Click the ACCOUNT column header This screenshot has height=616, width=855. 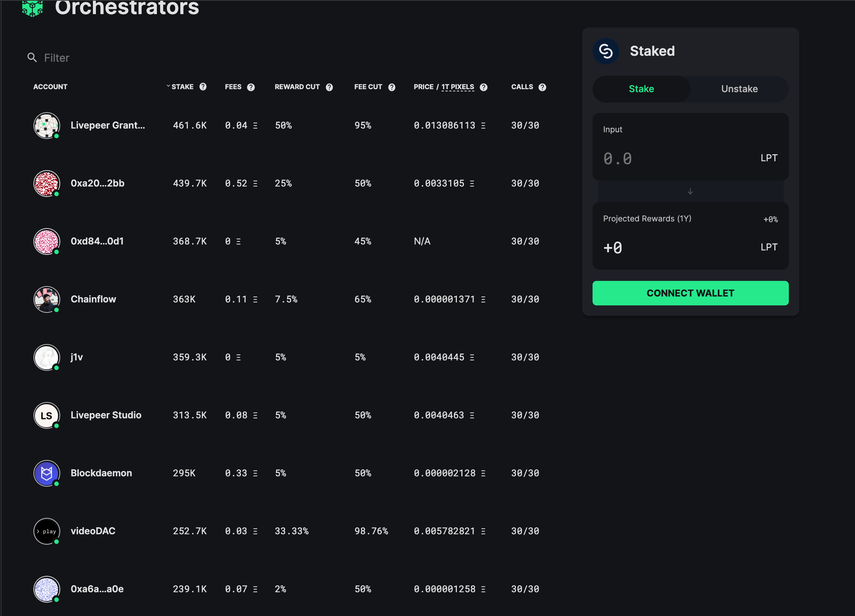(50, 87)
